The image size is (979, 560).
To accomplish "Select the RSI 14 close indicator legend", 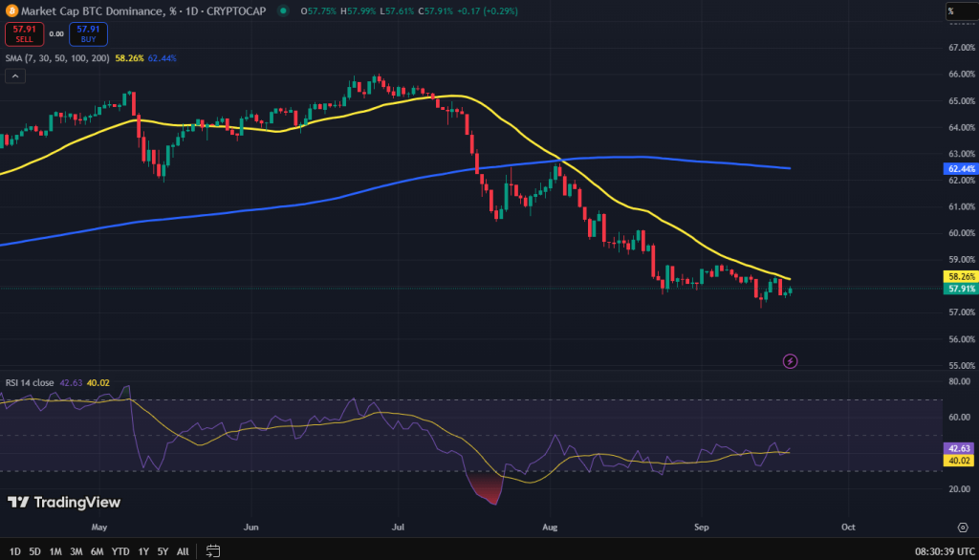I will [x=30, y=382].
